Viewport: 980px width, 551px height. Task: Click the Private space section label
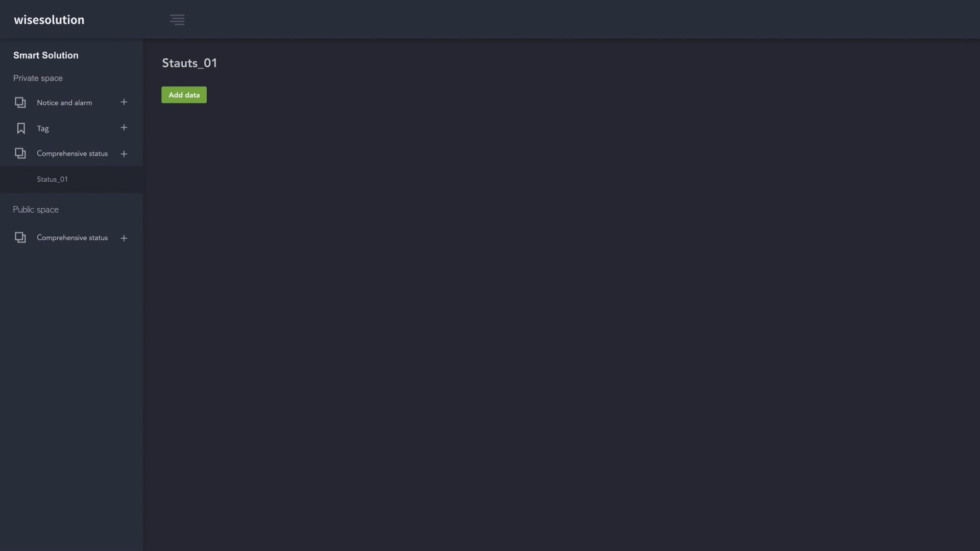(x=38, y=78)
